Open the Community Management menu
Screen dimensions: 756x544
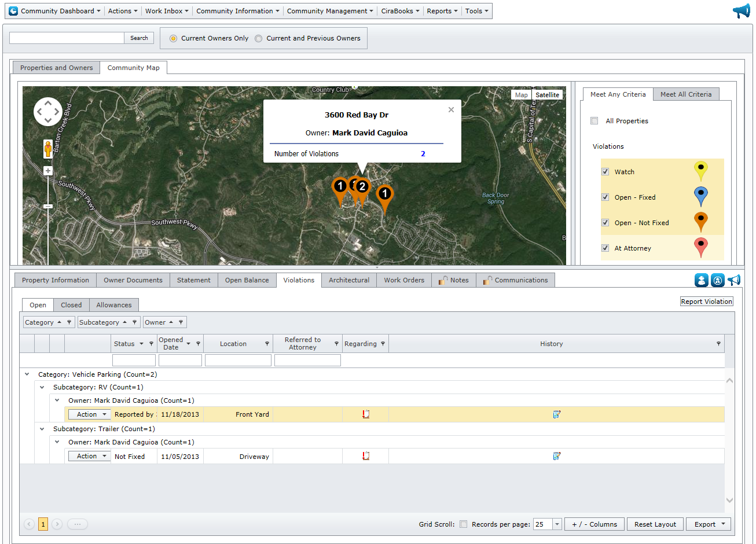tap(329, 10)
